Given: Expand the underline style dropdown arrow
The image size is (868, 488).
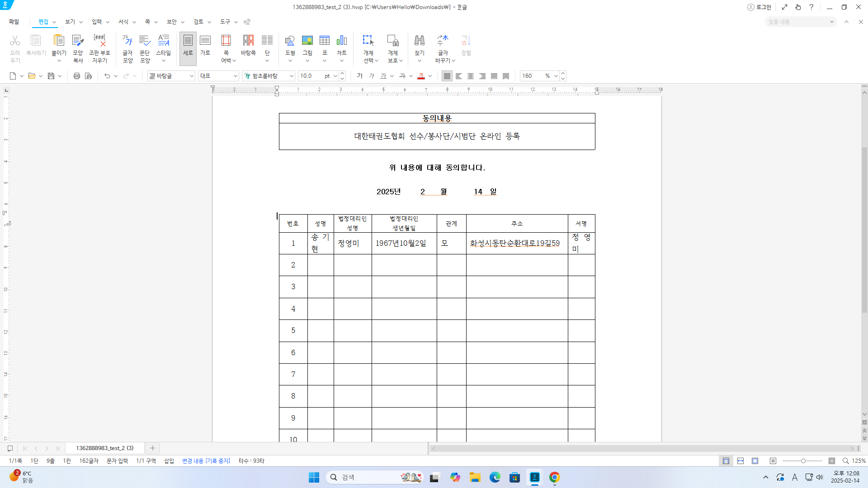Looking at the screenshot, I should tap(392, 76).
